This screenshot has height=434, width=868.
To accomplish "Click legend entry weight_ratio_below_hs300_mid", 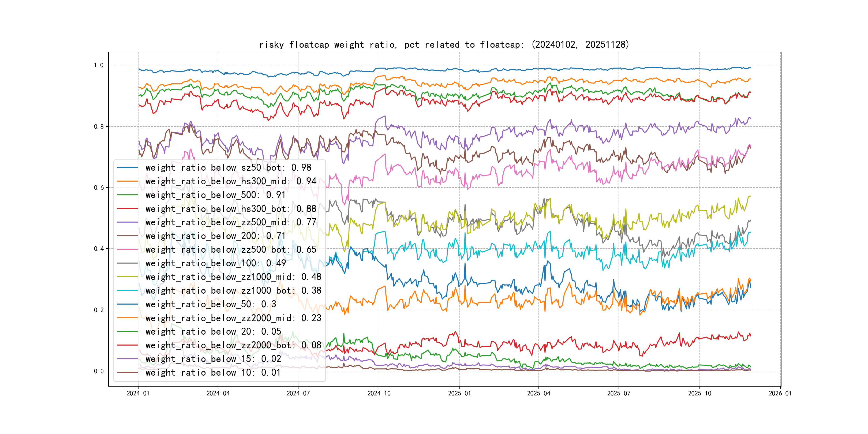I will [x=231, y=181].
